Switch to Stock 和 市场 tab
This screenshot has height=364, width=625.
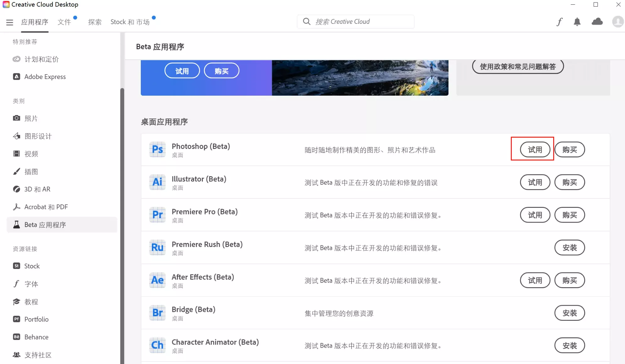[x=130, y=22]
